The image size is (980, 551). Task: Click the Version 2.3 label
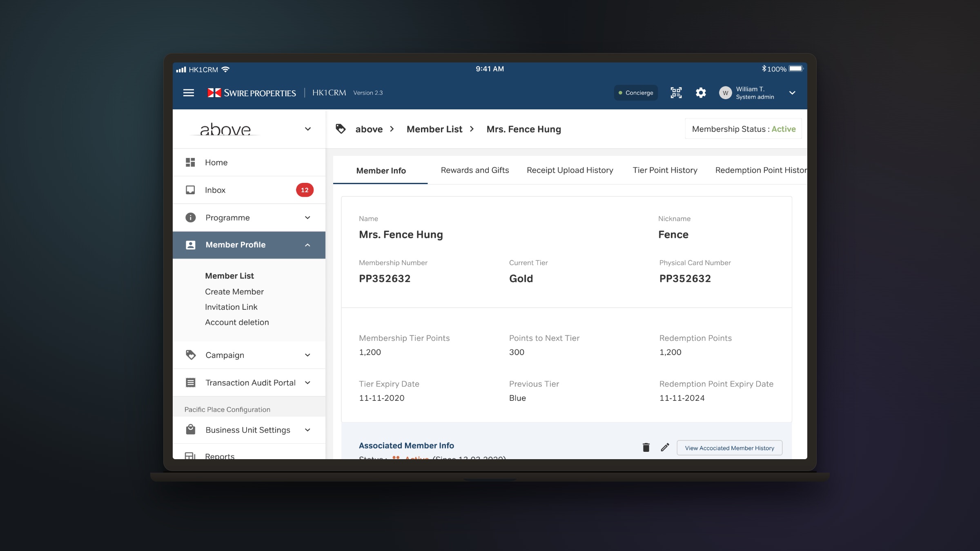click(x=368, y=93)
